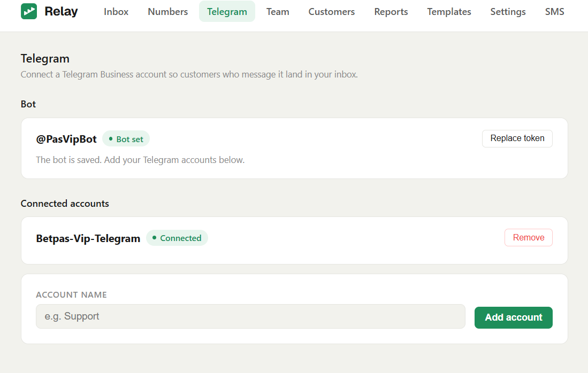This screenshot has width=588, height=373.
Task: Click the Replace token button
Action: pyautogui.click(x=517, y=138)
